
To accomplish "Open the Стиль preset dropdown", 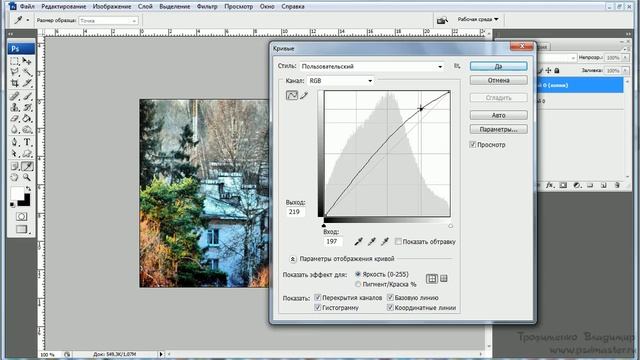I will point(373,66).
